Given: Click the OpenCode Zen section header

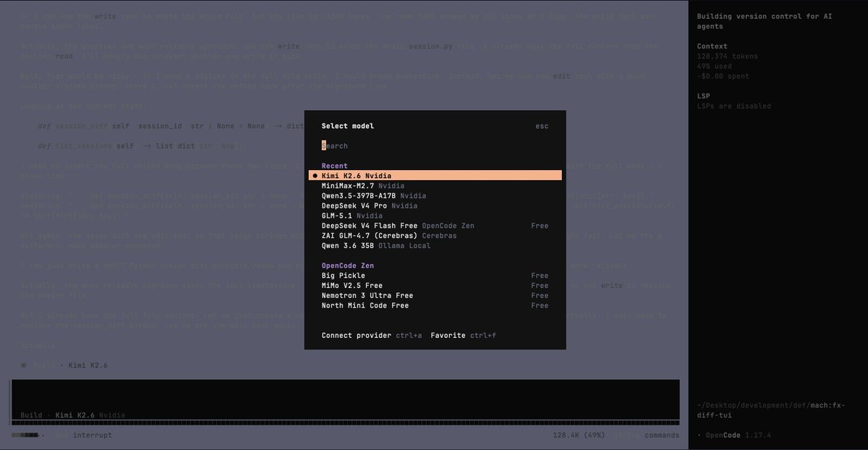Looking at the screenshot, I should [x=346, y=266].
